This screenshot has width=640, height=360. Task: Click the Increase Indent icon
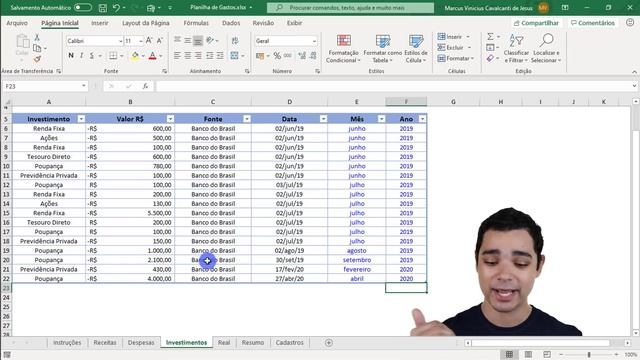(x=220, y=56)
